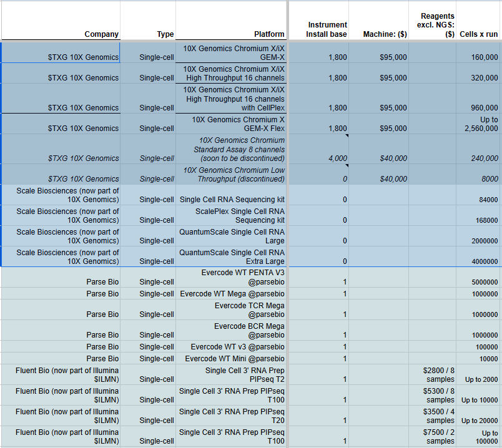This screenshot has height=448, width=502.
Task: Click the Cells x run header
Action: coord(479,21)
